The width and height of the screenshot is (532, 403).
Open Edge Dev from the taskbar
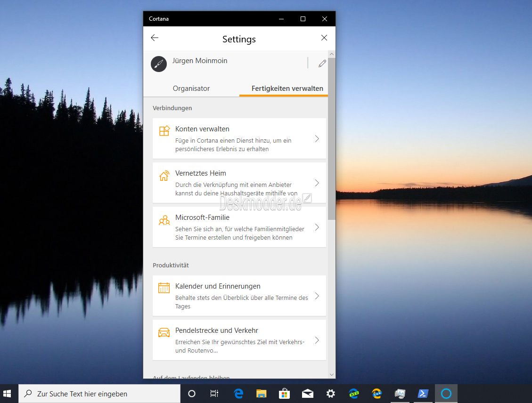tap(353, 394)
